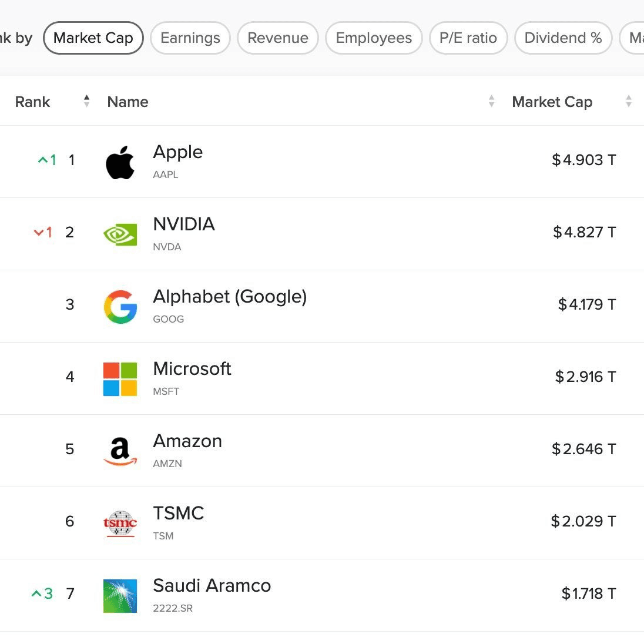
Task: Click the Saudi Aramco logo
Action: click(120, 596)
